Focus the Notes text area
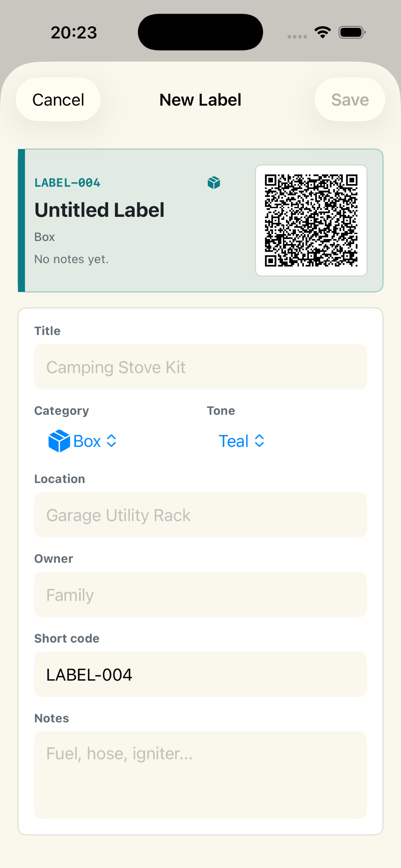401x868 pixels. click(200, 775)
